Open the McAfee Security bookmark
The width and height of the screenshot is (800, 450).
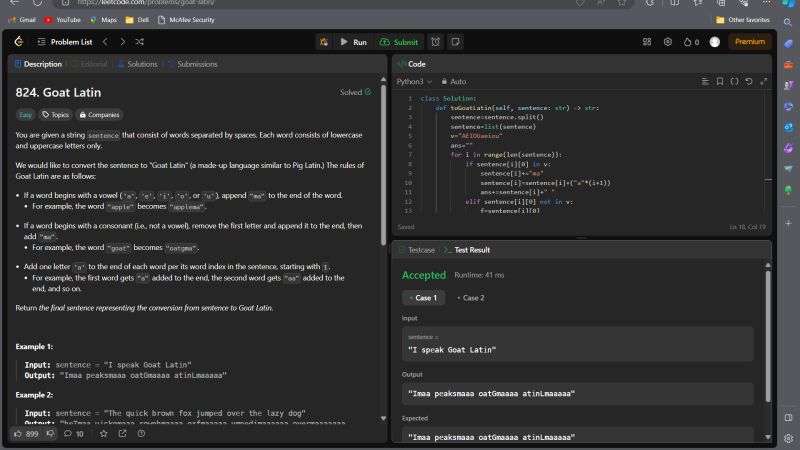(x=186, y=20)
